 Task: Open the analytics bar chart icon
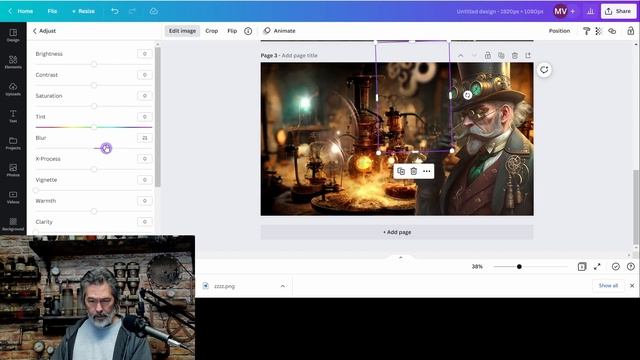pos(590,11)
